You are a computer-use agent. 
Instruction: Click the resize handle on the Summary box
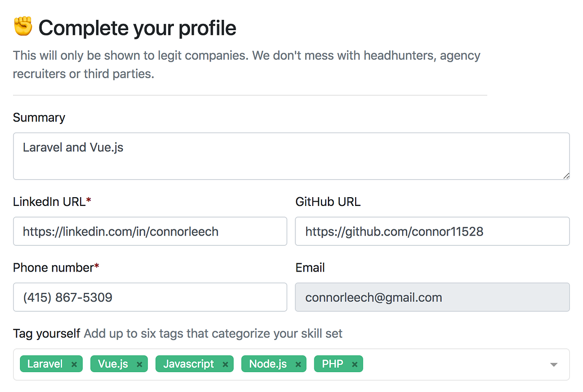point(566,176)
